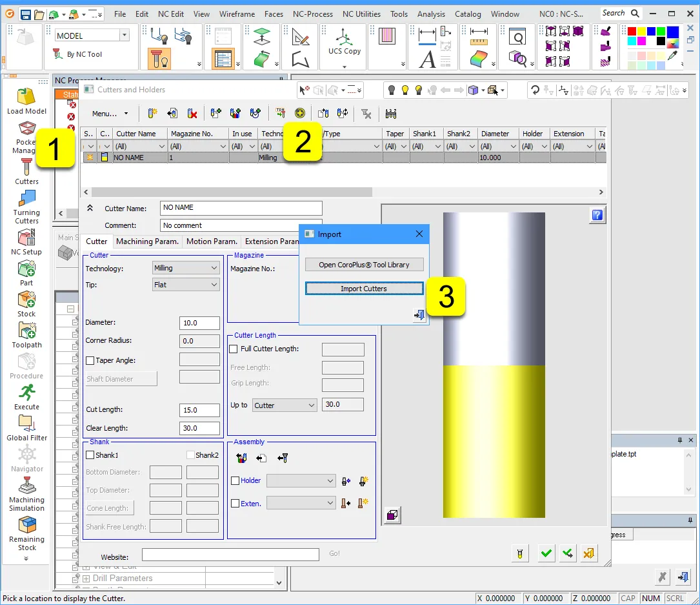
Task: Click the green checkmark OK icon
Action: [546, 553]
